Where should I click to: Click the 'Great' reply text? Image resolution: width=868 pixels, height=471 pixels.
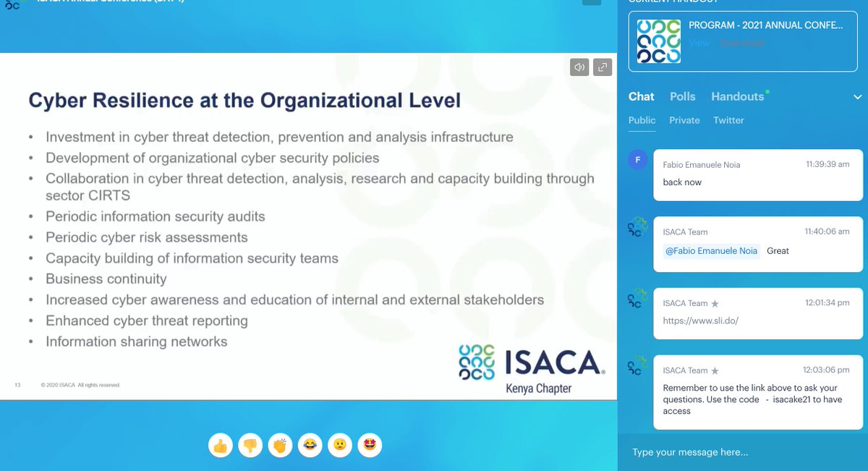click(778, 251)
